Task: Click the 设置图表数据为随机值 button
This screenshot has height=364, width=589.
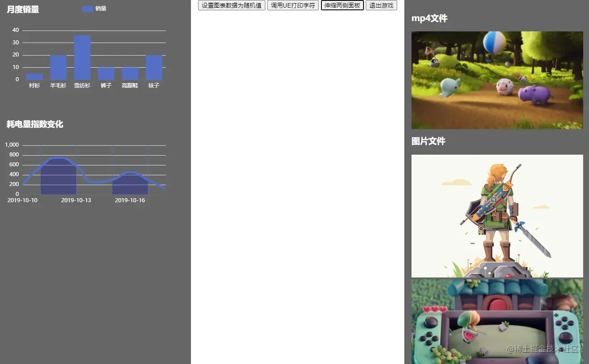Action: pos(232,5)
